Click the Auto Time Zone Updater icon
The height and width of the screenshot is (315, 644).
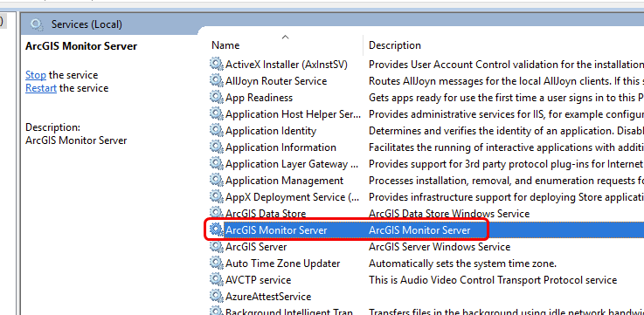click(x=216, y=263)
